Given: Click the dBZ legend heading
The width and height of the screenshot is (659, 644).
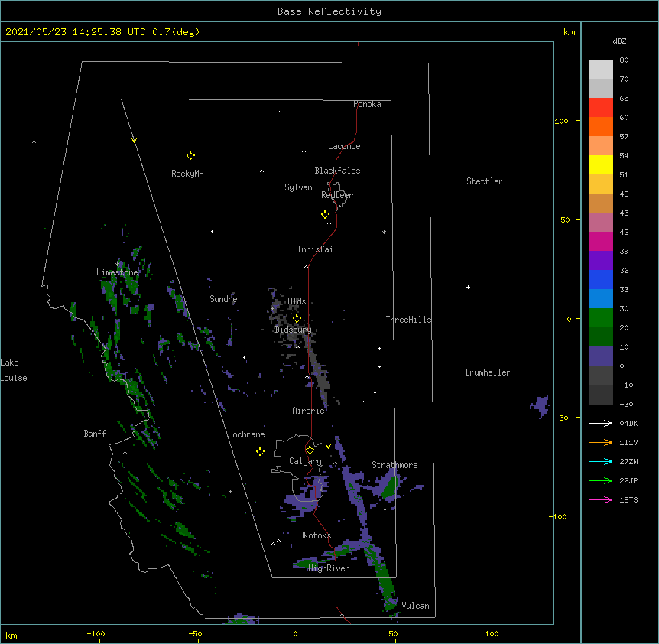Looking at the screenshot, I should 619,41.
